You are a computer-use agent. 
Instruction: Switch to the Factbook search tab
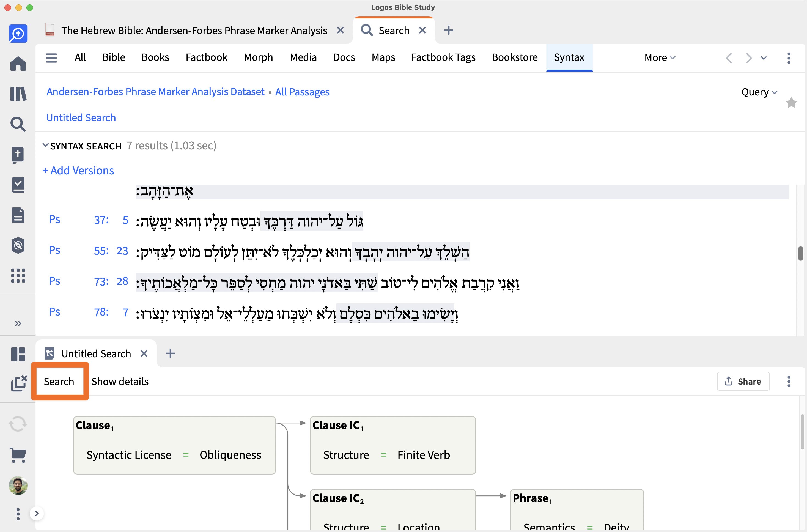pos(206,57)
